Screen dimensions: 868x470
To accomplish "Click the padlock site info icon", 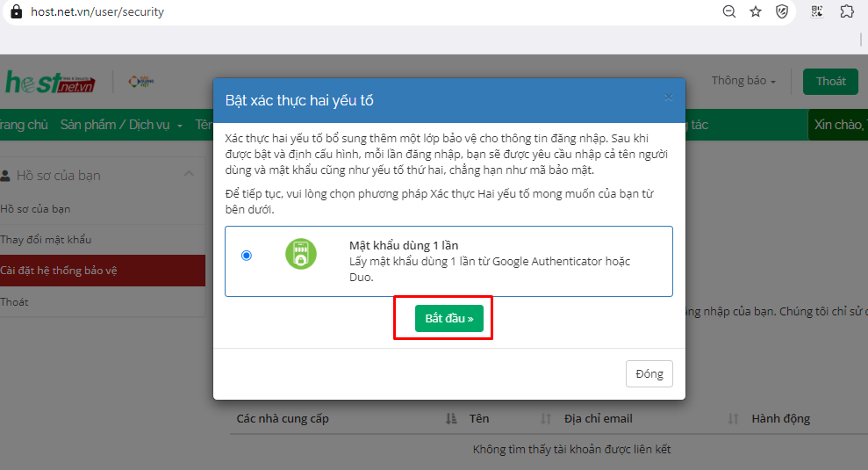I will pos(16,12).
